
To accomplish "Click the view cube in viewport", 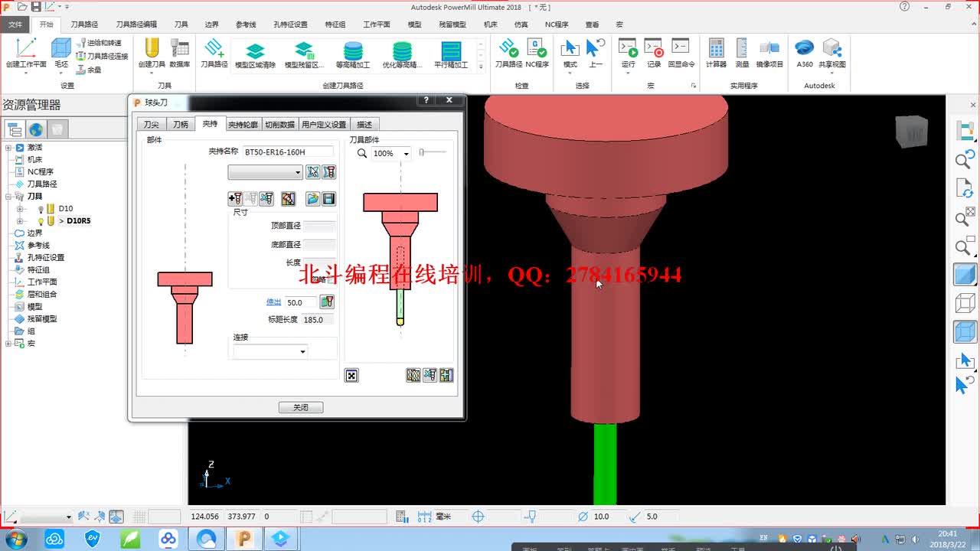I will click(x=911, y=131).
